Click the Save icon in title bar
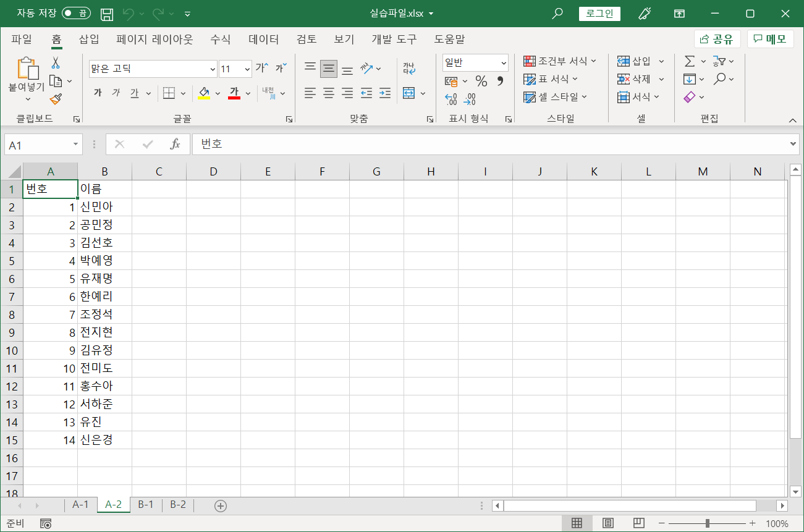804x532 pixels. (x=107, y=14)
